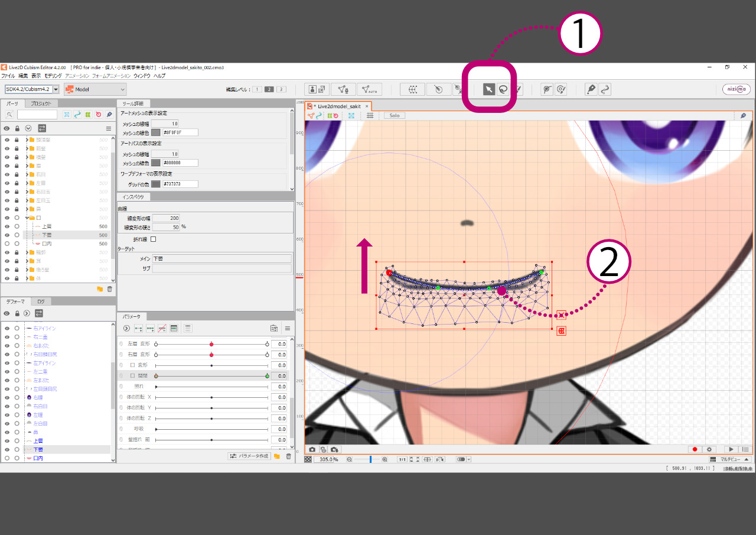Viewport: 756px width, 535px height.
Task: Toggle the 折れ線 checkbox
Action: (154, 239)
